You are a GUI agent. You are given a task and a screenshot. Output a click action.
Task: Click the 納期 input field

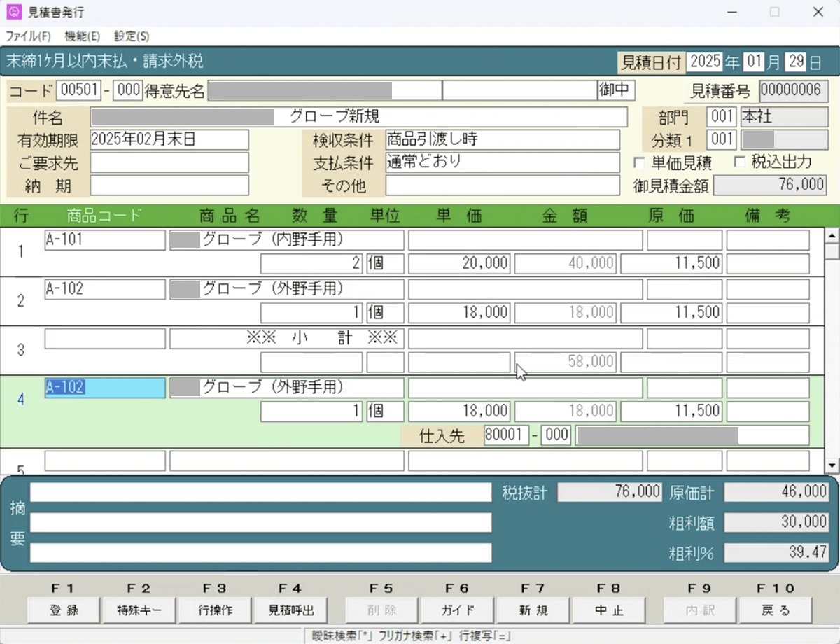[x=169, y=185]
